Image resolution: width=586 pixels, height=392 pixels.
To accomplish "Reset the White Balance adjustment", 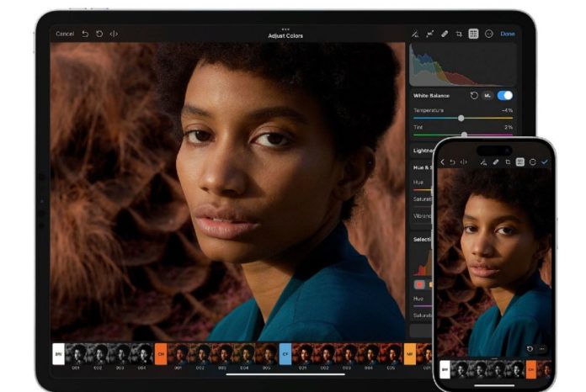I will tap(474, 96).
